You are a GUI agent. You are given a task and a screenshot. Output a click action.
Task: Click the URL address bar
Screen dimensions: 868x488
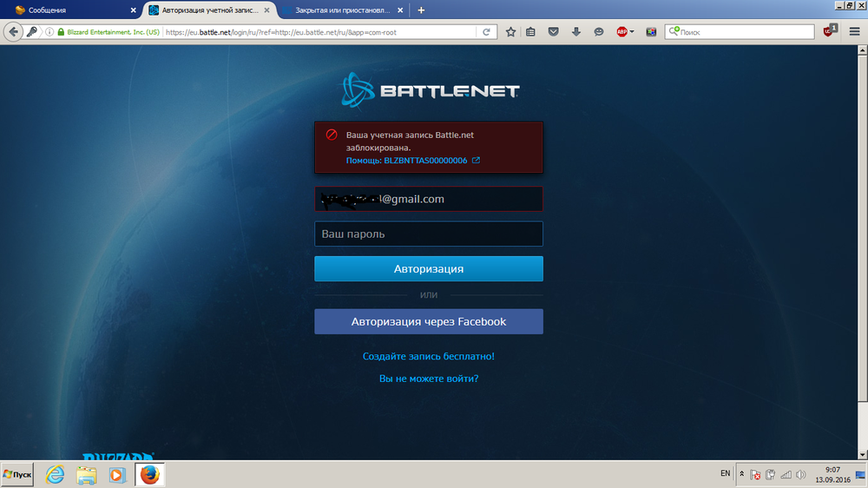pyautogui.click(x=320, y=32)
